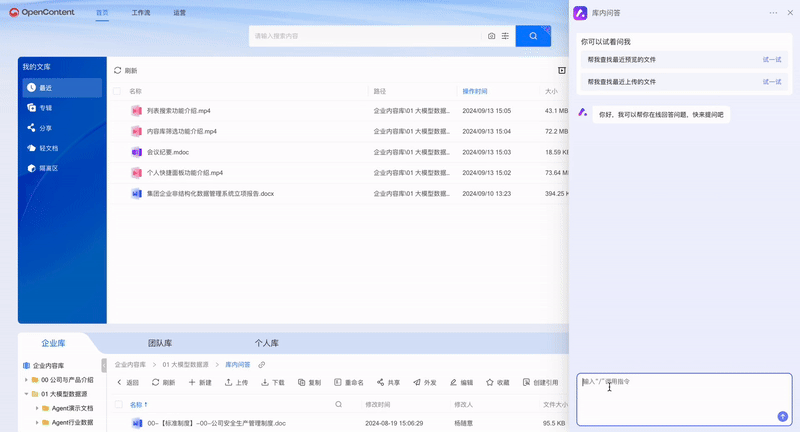This screenshot has height=432, width=800.
Task: Click search magnifier in 名称 column header
Action: pos(338,404)
